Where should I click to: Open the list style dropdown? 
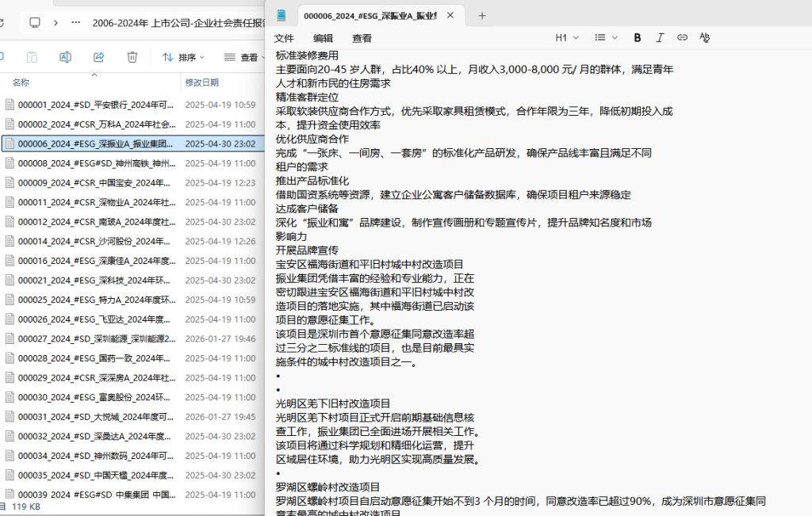(x=606, y=38)
